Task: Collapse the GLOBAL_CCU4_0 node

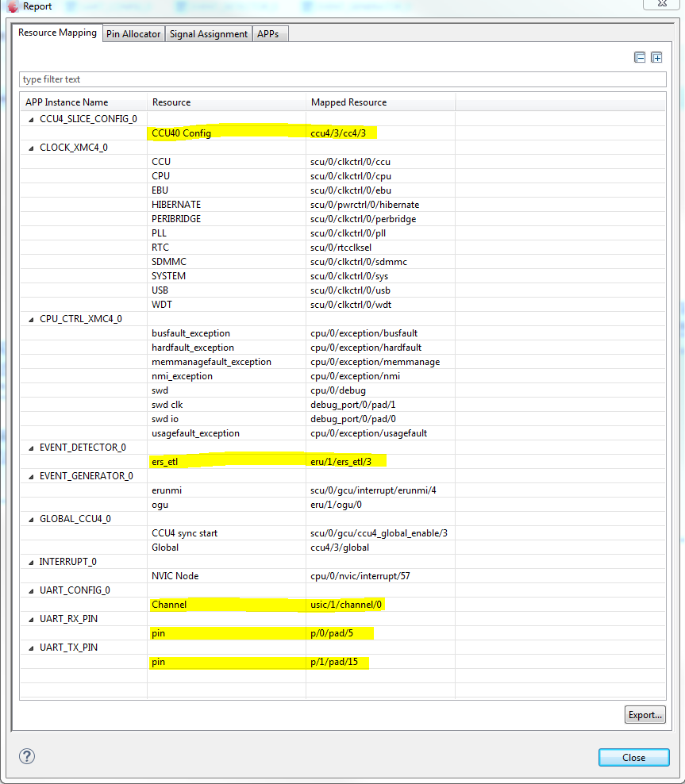Action: click(31, 520)
